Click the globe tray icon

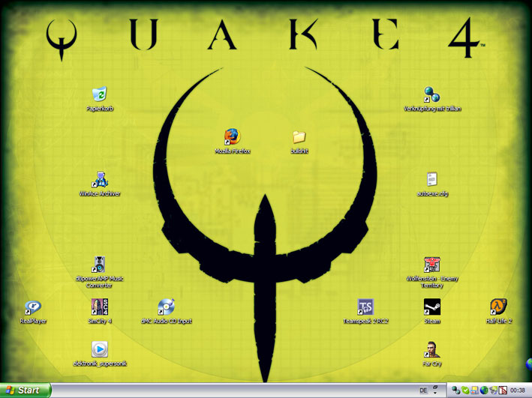tap(484, 391)
